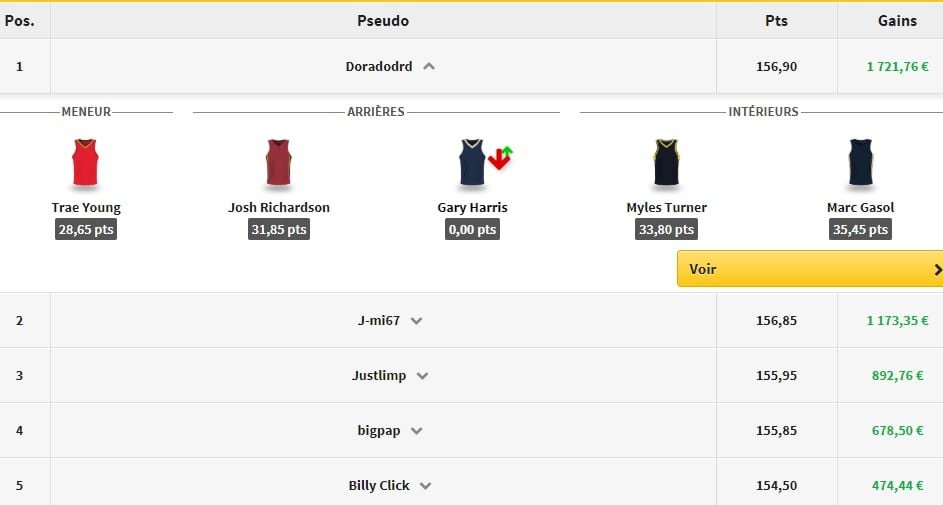Viewport: 943px width, 505px height.
Task: Click the substitution arrows on Gary Harris
Action: (500, 157)
